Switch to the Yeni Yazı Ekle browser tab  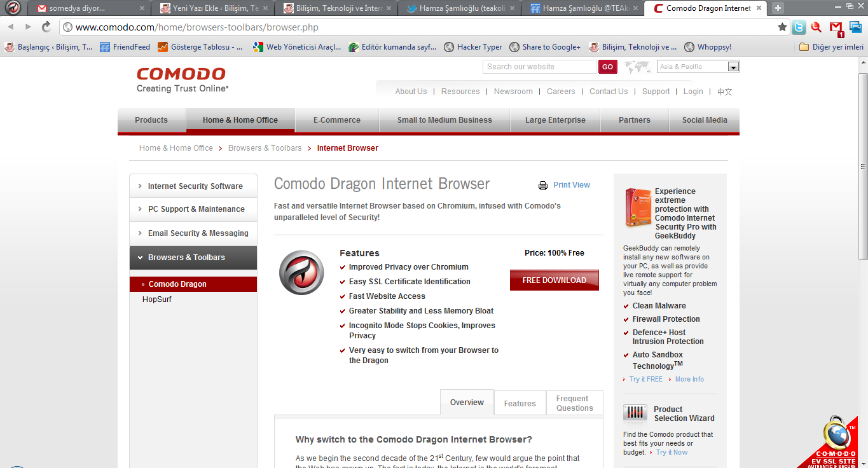[x=214, y=8]
